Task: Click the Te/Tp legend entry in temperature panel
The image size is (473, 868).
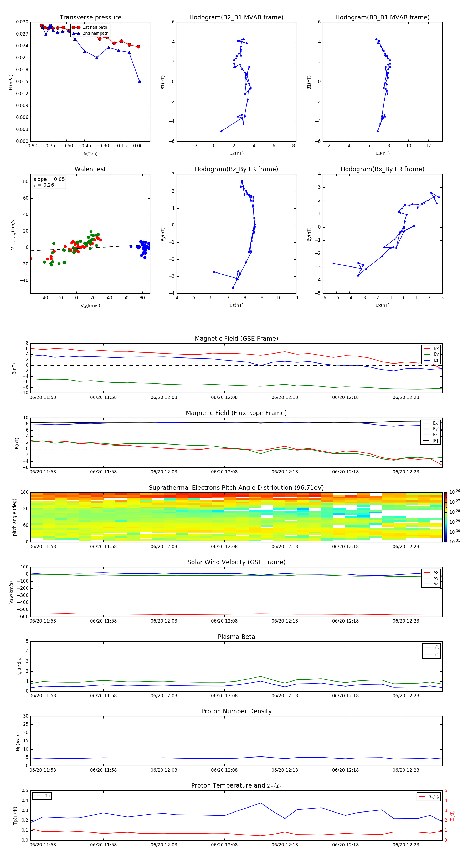Action: (x=429, y=796)
